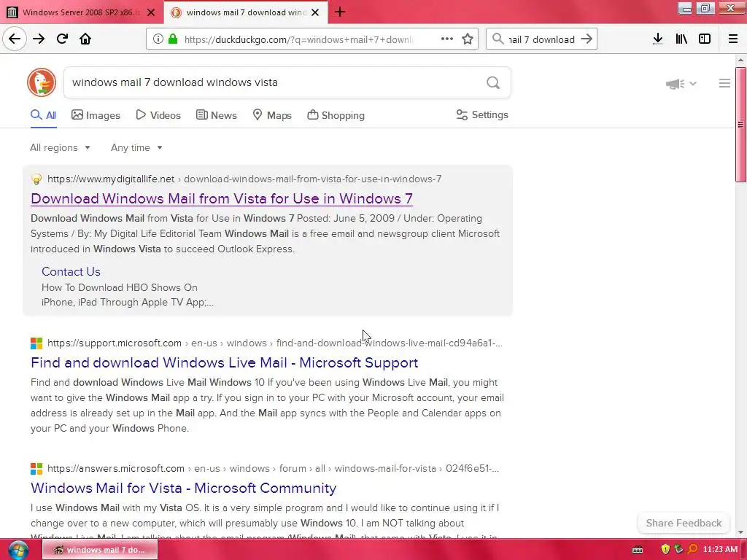Open the Library bookshelf icon
Viewport: 747px width, 560px height.
[681, 39]
